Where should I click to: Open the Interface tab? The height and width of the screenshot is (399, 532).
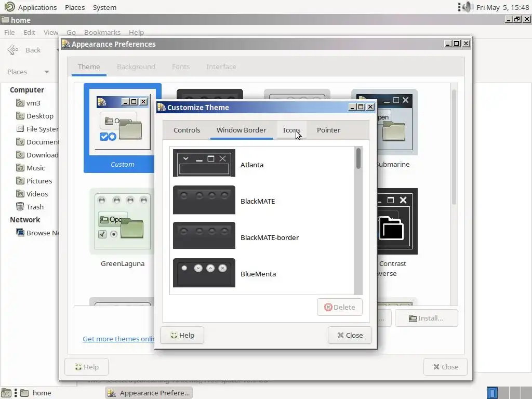221,66
